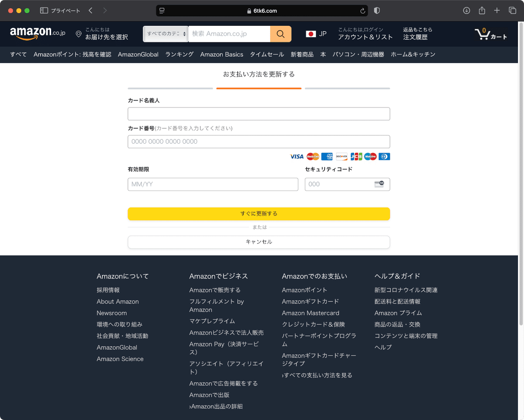Click the Diners Club card logo
This screenshot has height=420, width=524.
[x=384, y=156]
